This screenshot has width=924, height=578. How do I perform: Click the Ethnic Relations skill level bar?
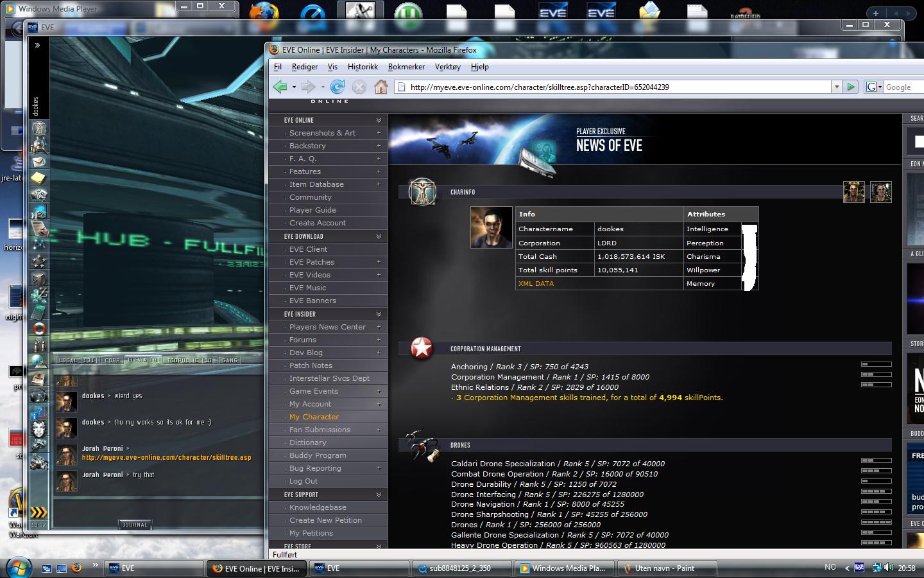(876, 385)
